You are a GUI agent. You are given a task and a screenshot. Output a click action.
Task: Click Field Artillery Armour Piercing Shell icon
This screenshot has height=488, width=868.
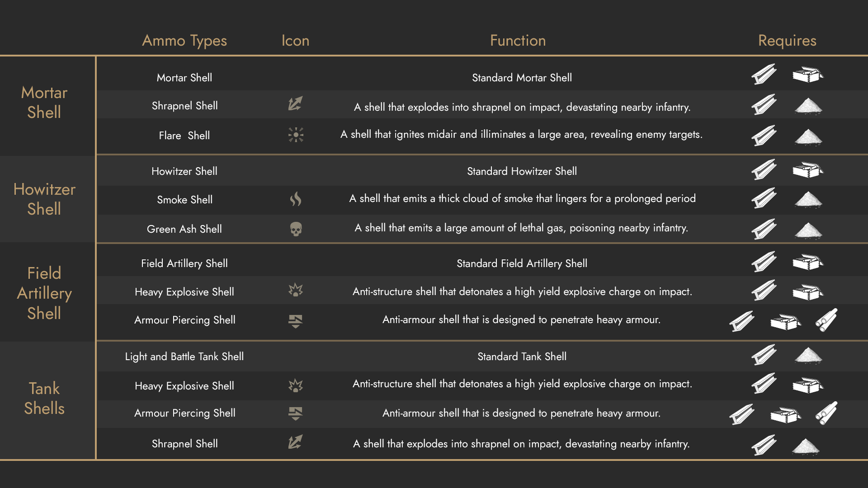click(296, 321)
